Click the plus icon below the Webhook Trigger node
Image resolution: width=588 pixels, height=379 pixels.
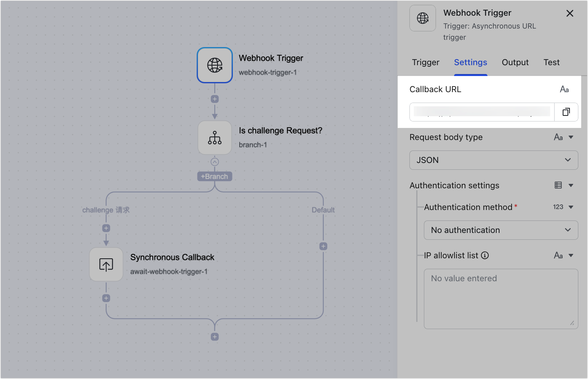coord(214,99)
